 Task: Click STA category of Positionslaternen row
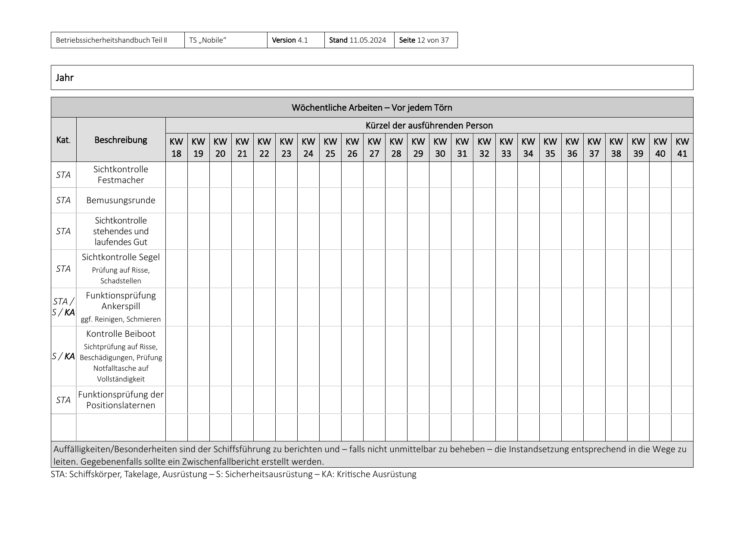coord(63,400)
